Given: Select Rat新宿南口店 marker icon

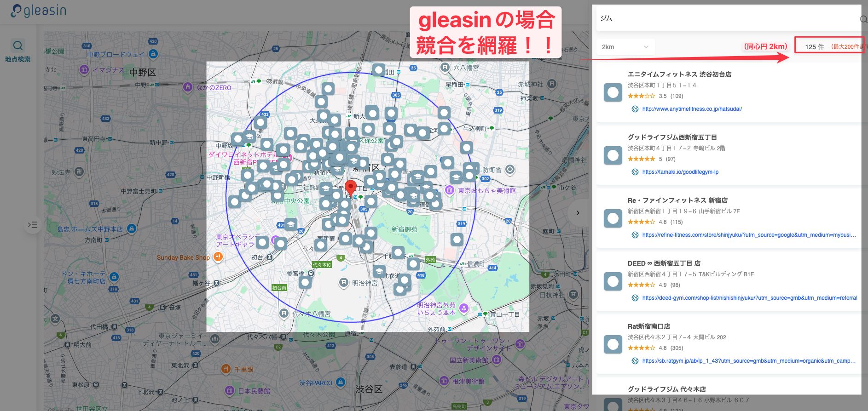Looking at the screenshot, I should (613, 344).
